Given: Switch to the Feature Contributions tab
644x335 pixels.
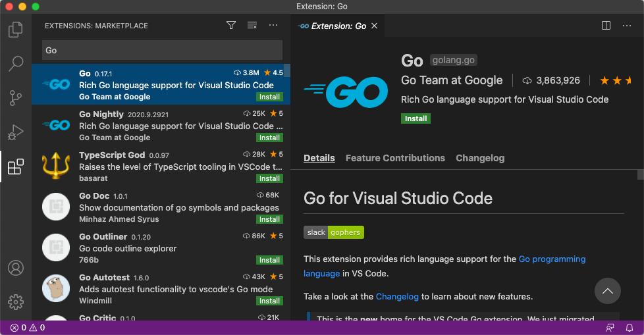Looking at the screenshot, I should [395, 158].
